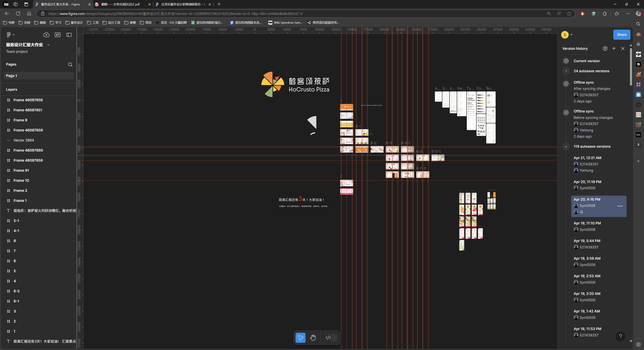The height and width of the screenshot is (350, 644).
Task: Open the 首页 - DJI 大疆招聘 bookmark
Action: 171,22
